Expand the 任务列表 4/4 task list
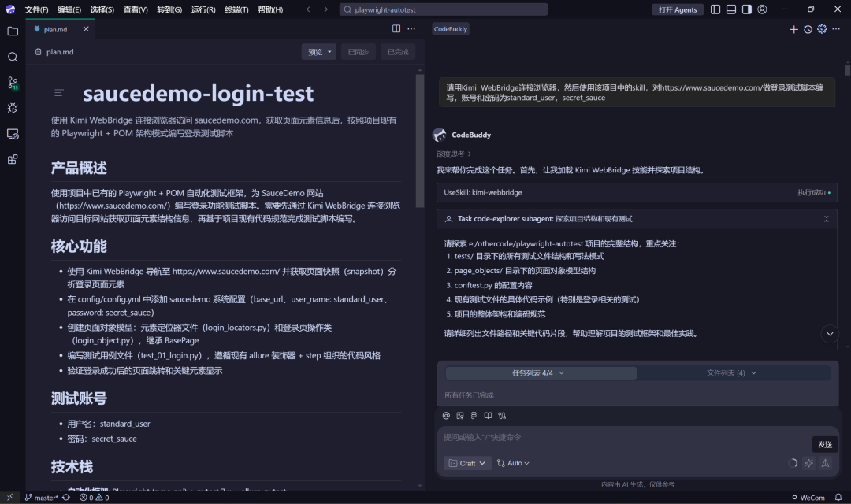The image size is (851, 504). point(541,373)
